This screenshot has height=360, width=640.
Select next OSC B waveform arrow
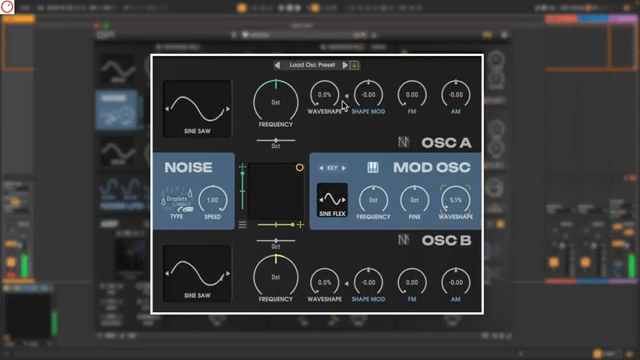228,273
